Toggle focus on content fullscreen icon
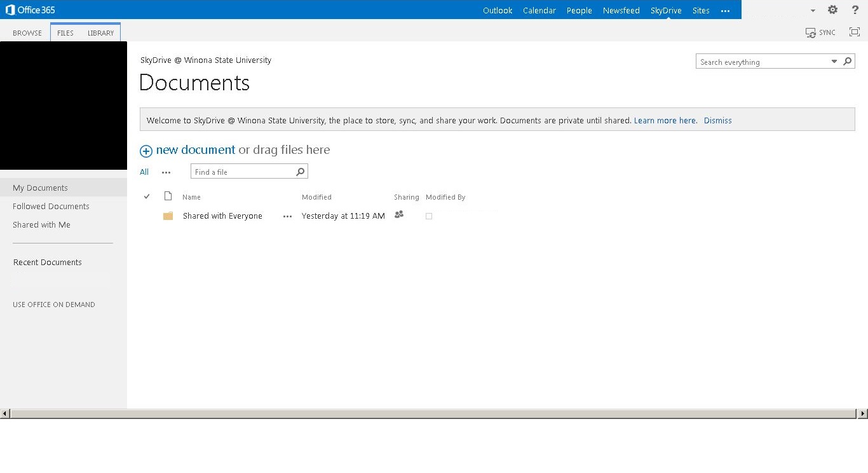The height and width of the screenshot is (473, 868). click(x=854, y=32)
